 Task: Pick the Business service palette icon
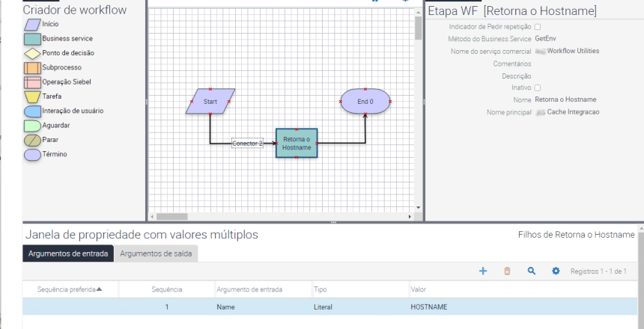tap(32, 39)
